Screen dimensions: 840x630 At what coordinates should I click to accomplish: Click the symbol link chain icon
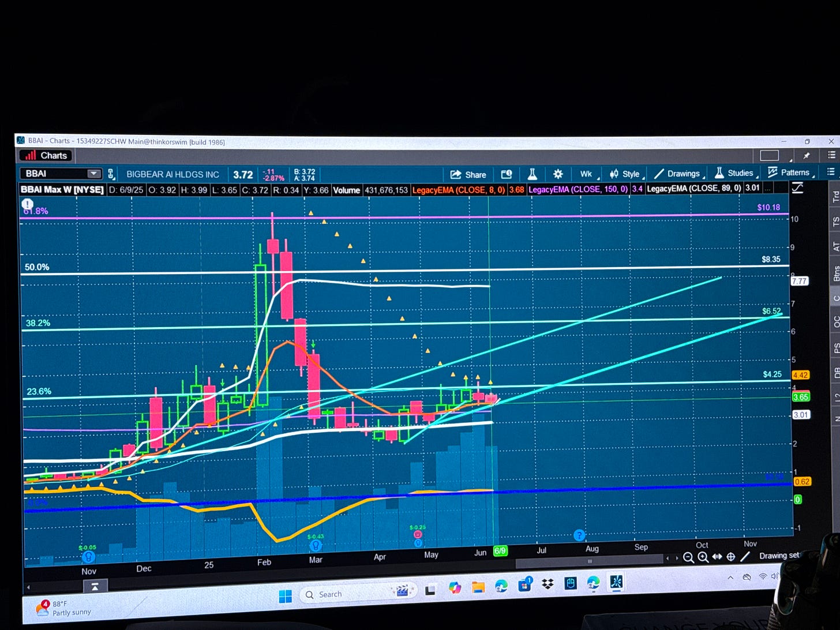tap(111, 174)
